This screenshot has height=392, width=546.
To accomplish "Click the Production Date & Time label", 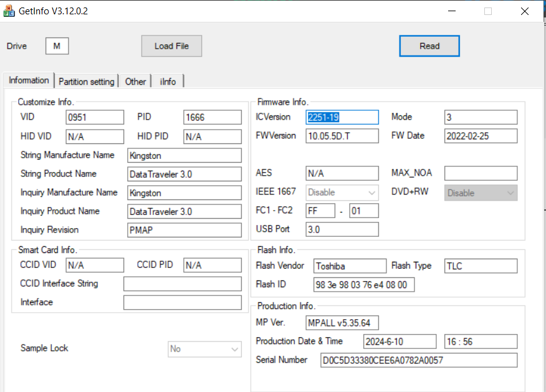I will click(x=299, y=341).
